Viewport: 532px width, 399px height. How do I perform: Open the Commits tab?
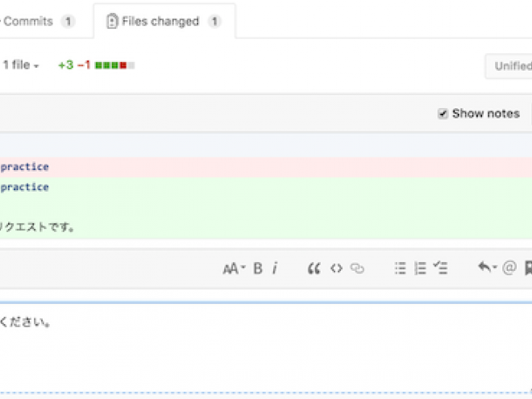37,22
